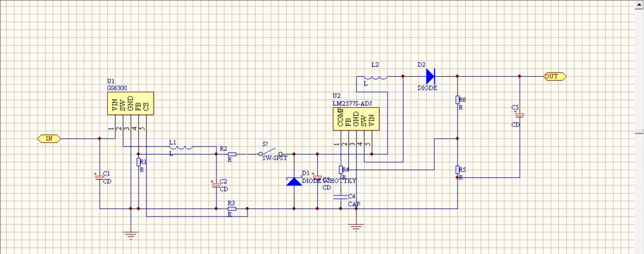Grab the vertical scrollbar thumb

640,131
